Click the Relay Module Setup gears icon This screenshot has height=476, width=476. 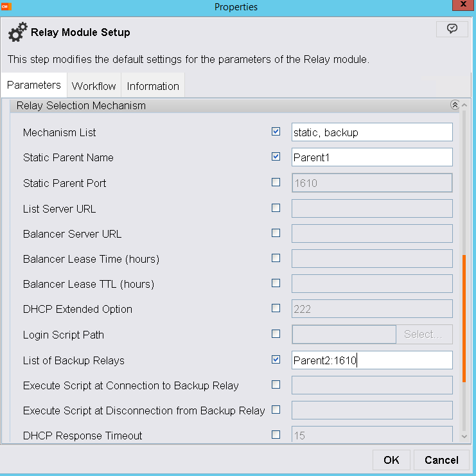click(17, 33)
